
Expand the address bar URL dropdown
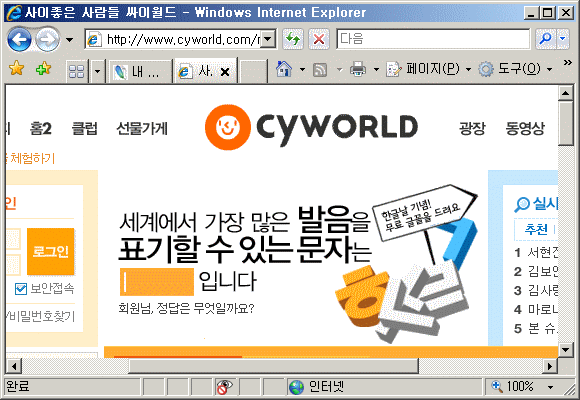(x=268, y=39)
